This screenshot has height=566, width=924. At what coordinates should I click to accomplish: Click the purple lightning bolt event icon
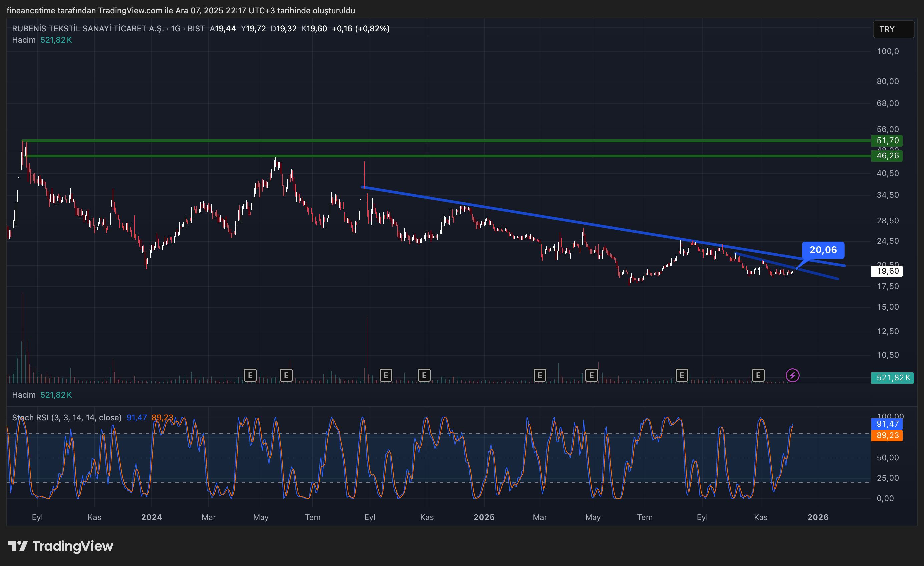(792, 375)
